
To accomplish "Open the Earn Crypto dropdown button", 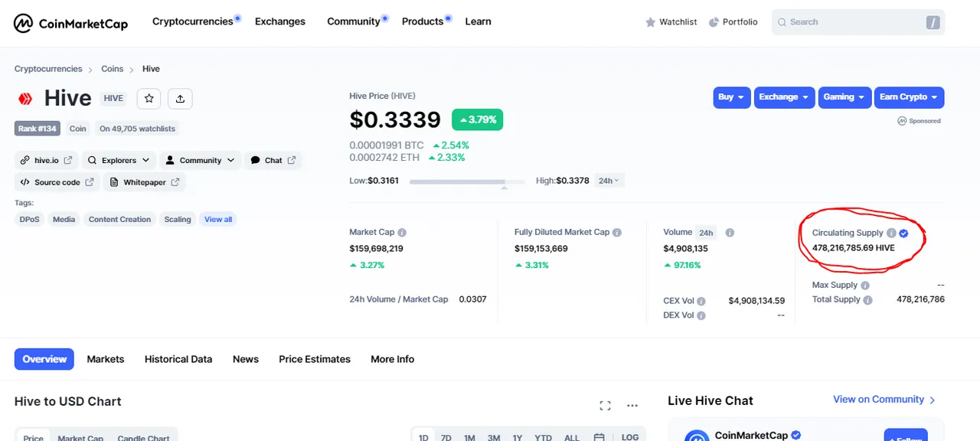I will click(x=909, y=97).
